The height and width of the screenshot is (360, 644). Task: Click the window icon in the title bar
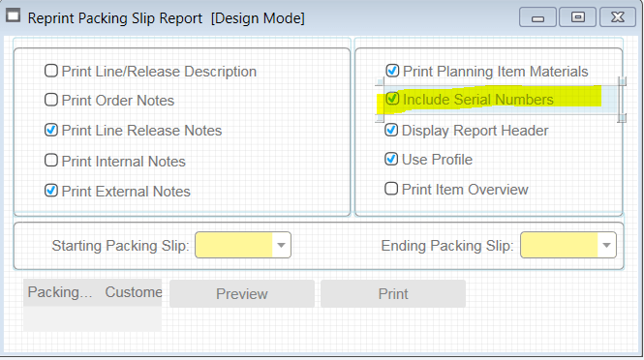click(x=13, y=16)
